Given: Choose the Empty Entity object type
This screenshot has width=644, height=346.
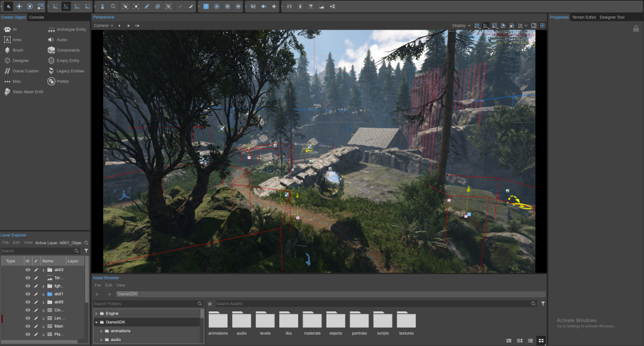Looking at the screenshot, I should (x=64, y=60).
